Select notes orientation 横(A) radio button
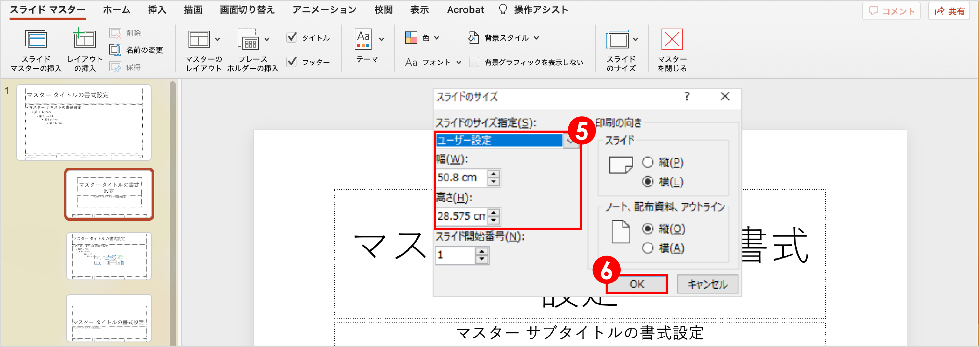This screenshot has height=347, width=980. coord(647,248)
